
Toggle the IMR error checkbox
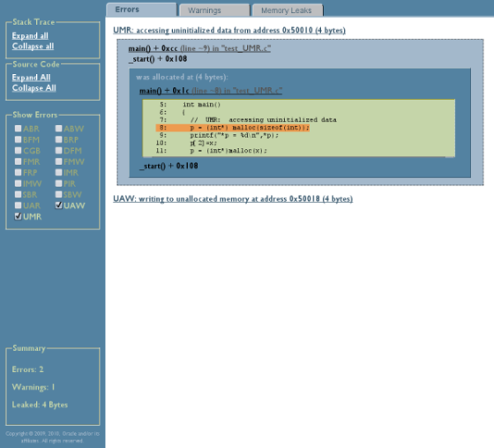pyautogui.click(x=58, y=172)
